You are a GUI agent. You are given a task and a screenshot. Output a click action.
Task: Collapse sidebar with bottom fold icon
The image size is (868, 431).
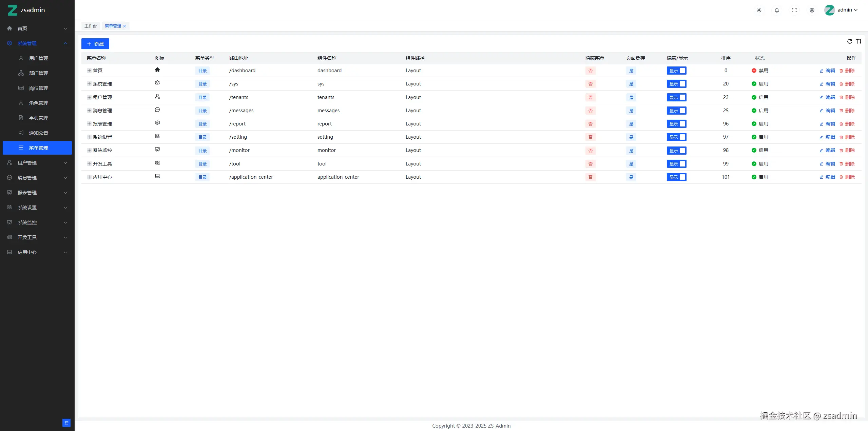tap(66, 423)
